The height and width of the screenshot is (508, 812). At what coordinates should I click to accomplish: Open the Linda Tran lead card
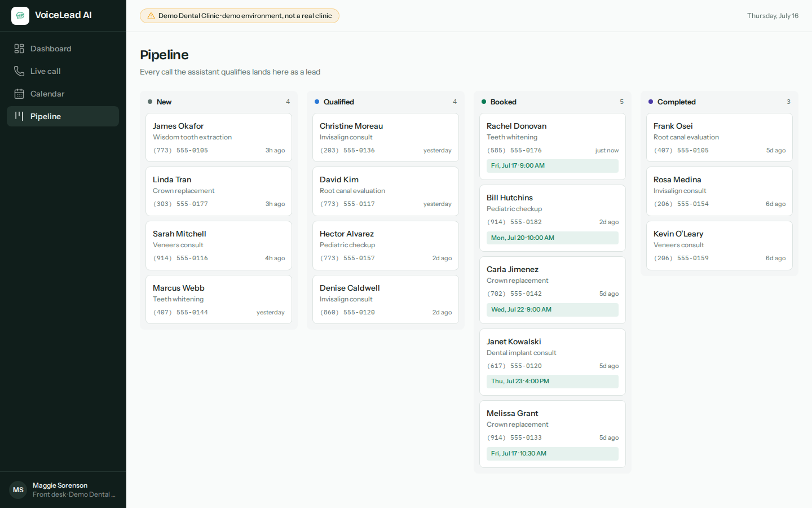pyautogui.click(x=219, y=191)
